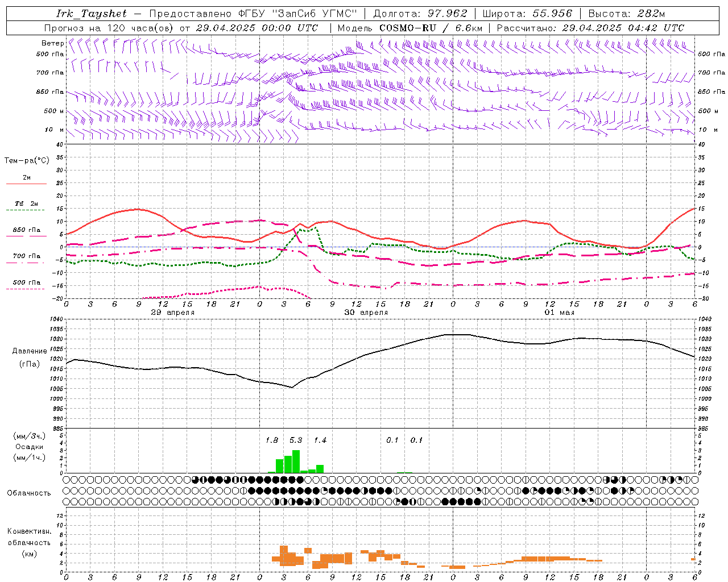Image resolution: width=728 pixels, height=582 pixels.
Task: Click the Осадки precipitation panel label
Action: coord(29,447)
